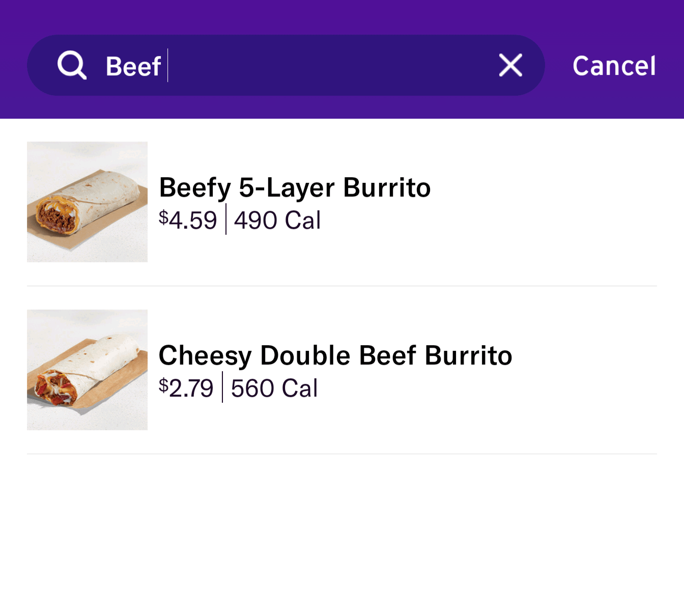Select the Cheesy Double Beef Burrito title
684x616 pixels.
tap(335, 355)
